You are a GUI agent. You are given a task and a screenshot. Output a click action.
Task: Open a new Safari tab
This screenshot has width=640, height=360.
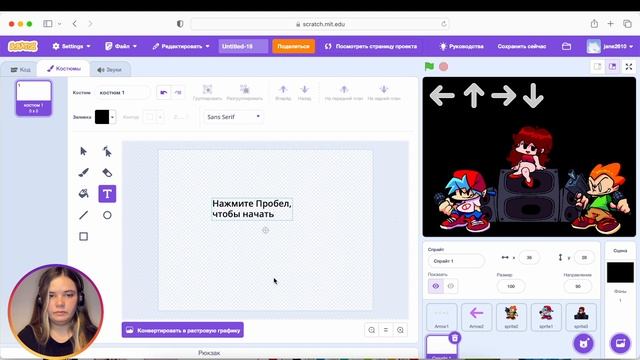pos(611,24)
